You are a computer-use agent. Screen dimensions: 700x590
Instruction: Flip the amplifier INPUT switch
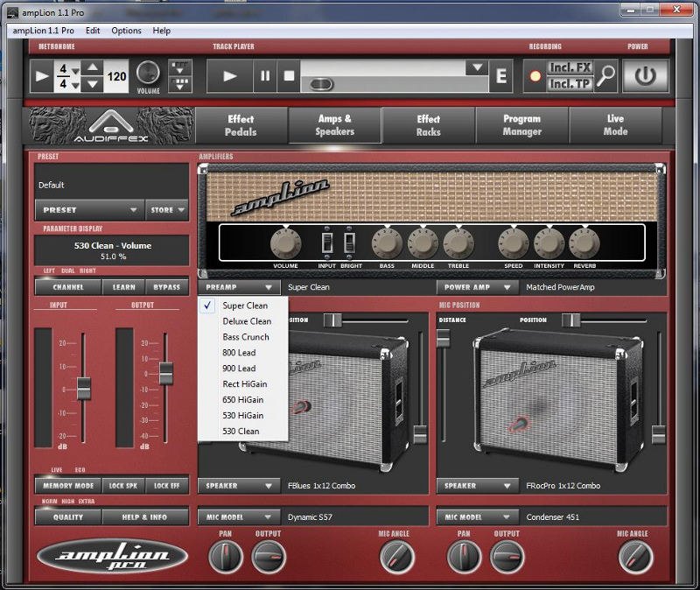coord(327,243)
